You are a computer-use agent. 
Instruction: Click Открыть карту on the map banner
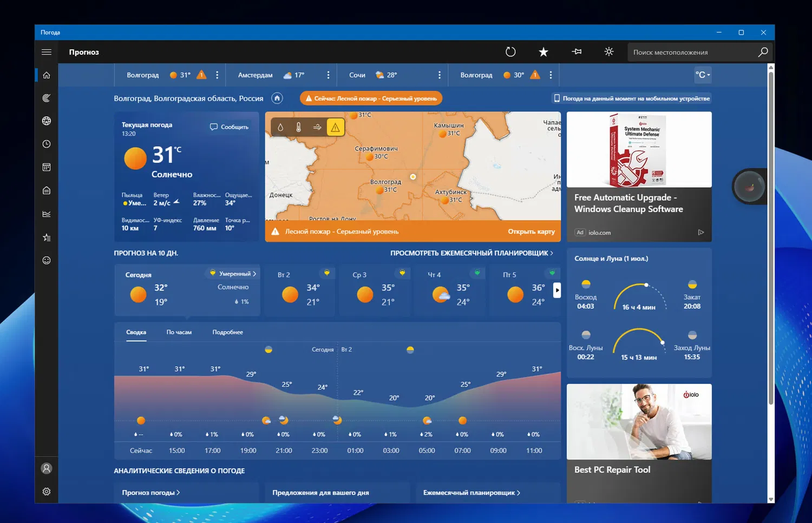point(531,231)
